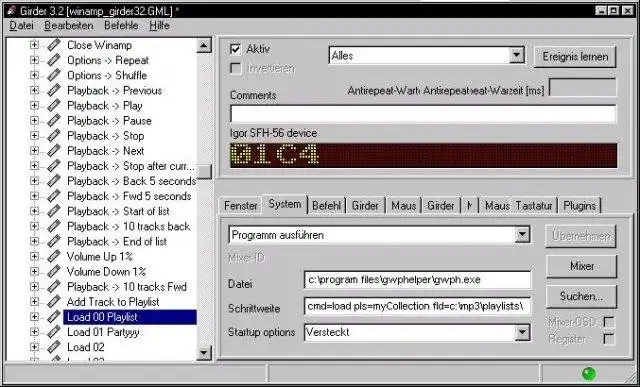The width and height of the screenshot is (640, 387).
Task: Click the command icon beside Volume Down 1%
Action: (54, 271)
